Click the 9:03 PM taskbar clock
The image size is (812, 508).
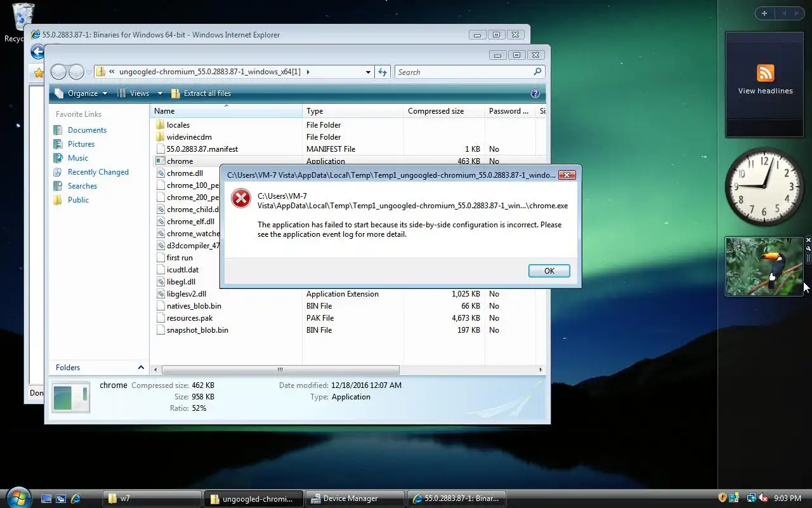(x=787, y=498)
